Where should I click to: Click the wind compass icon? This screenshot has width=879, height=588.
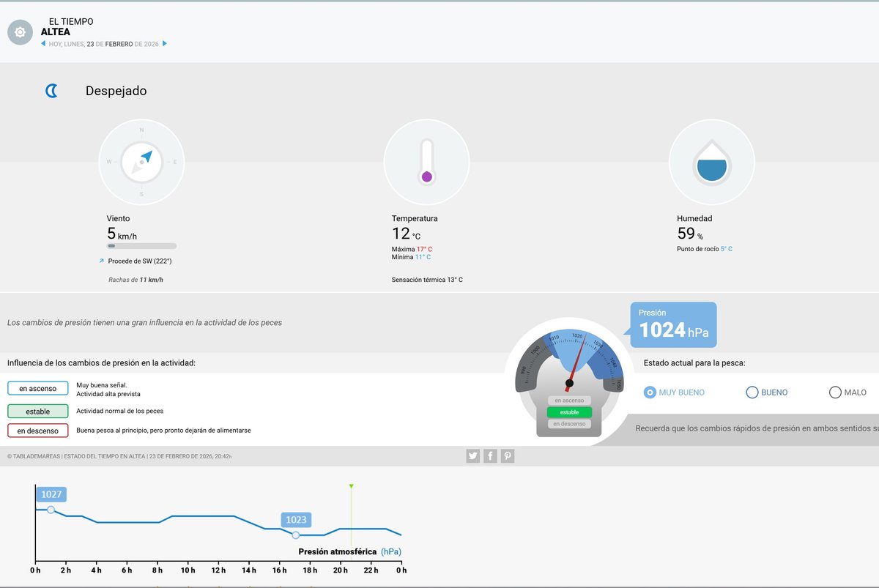141,162
